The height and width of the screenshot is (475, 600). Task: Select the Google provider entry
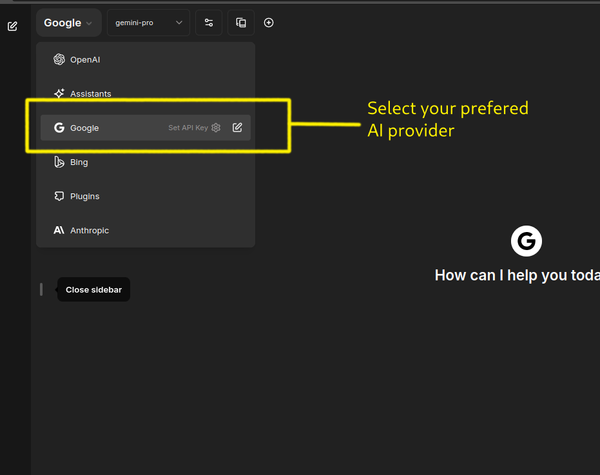(x=84, y=128)
